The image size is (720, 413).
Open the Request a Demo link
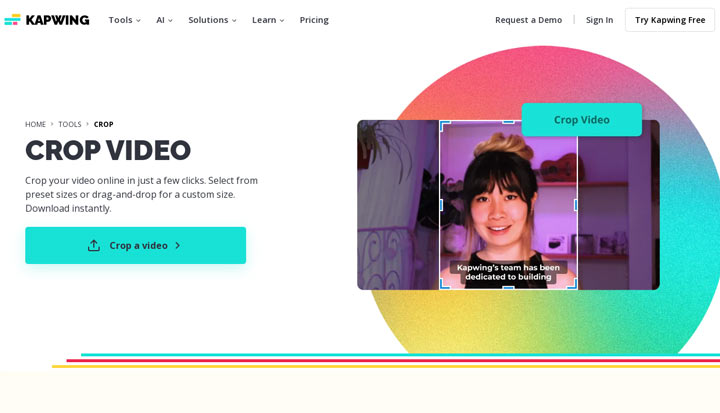click(529, 20)
